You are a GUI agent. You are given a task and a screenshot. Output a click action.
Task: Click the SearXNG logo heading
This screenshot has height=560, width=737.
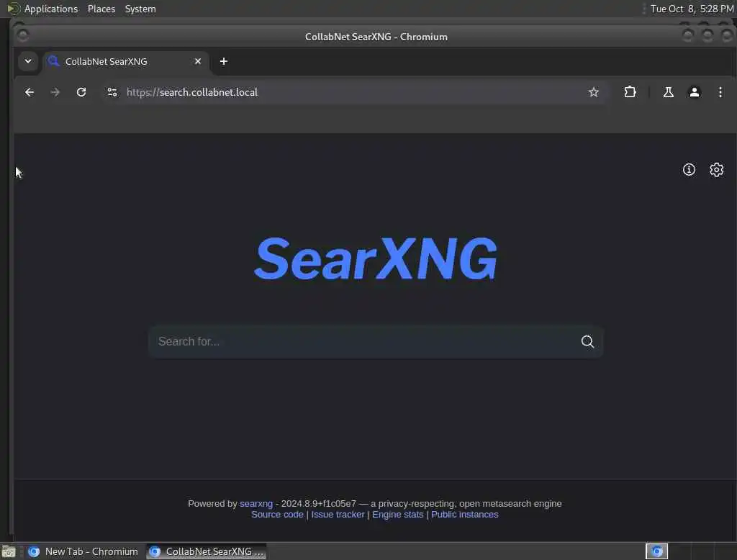tap(376, 258)
